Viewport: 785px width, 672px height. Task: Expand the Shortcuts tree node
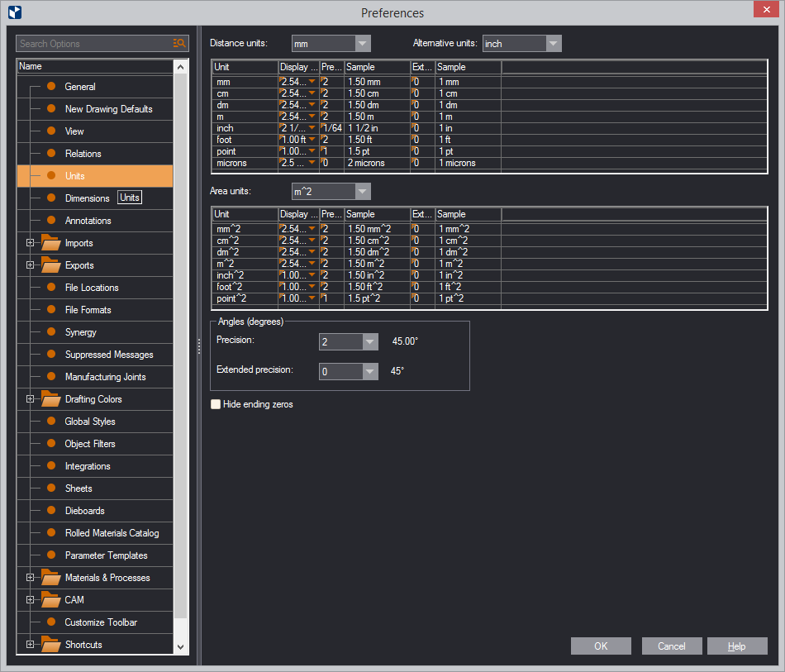click(x=30, y=645)
